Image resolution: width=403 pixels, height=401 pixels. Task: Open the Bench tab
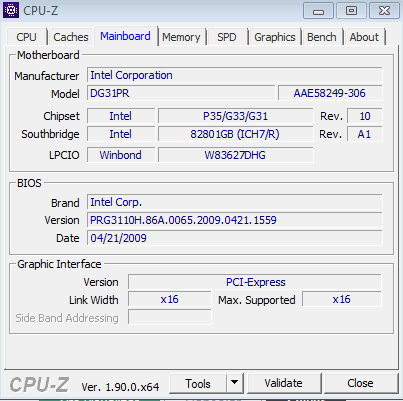322,37
